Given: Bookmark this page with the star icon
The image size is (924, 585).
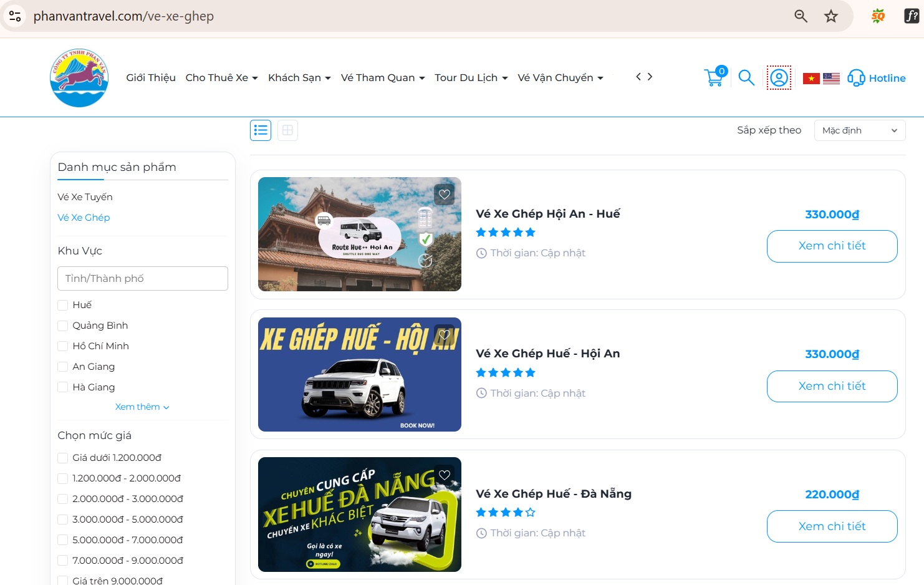Looking at the screenshot, I should pyautogui.click(x=831, y=16).
